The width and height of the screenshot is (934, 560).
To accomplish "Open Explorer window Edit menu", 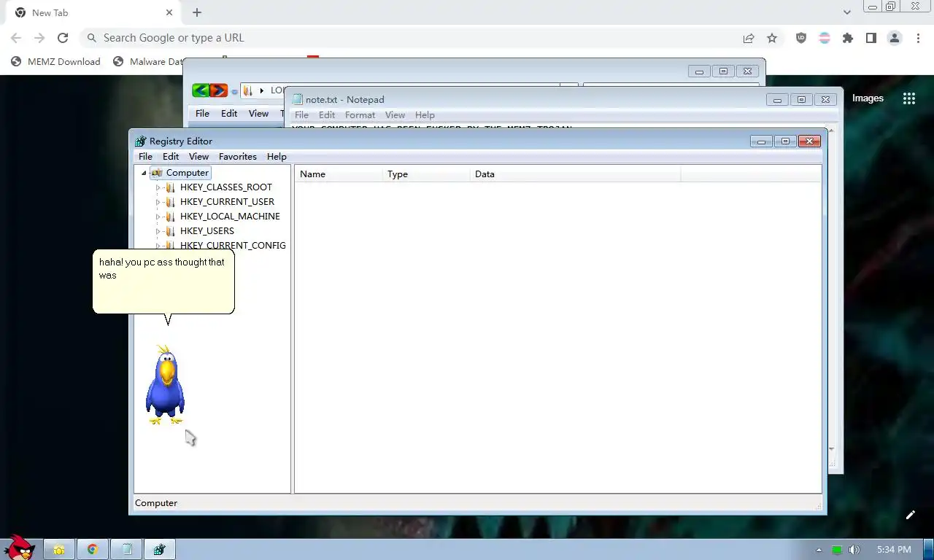I will pyautogui.click(x=229, y=114).
